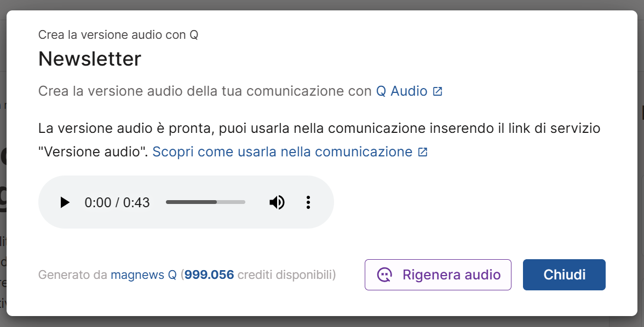Close the dialog with Chiudi
The height and width of the screenshot is (327, 644).
pos(564,275)
